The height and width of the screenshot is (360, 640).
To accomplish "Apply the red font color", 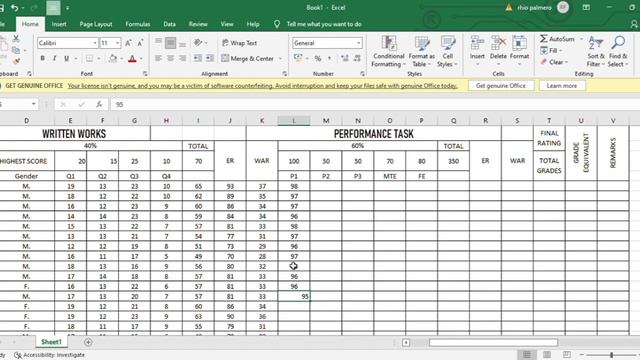I will point(132,59).
